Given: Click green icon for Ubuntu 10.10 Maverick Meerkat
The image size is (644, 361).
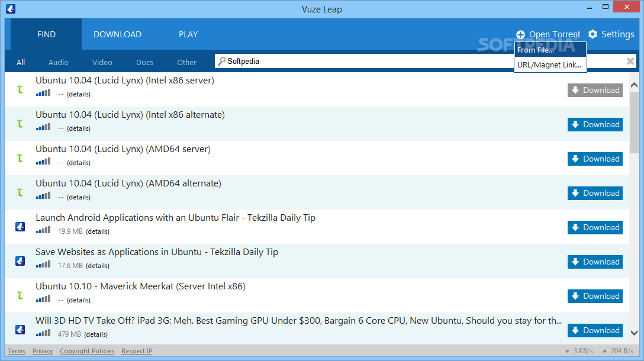Looking at the screenshot, I should pos(20,295).
